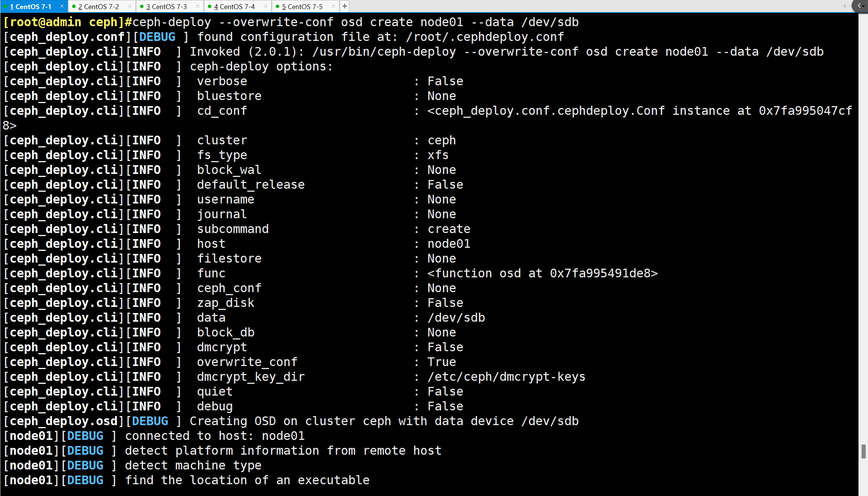Click the white chevron in dark overlay
868x496 pixels.
859,6
